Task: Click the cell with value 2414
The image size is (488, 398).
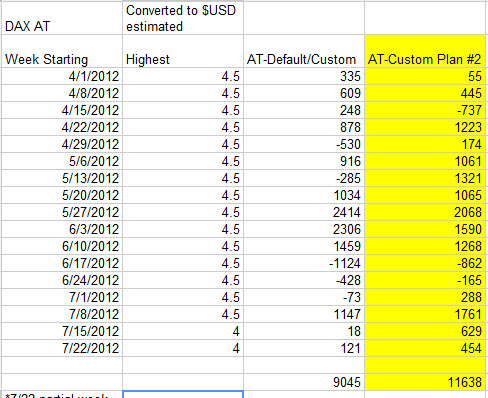Action: click(304, 212)
